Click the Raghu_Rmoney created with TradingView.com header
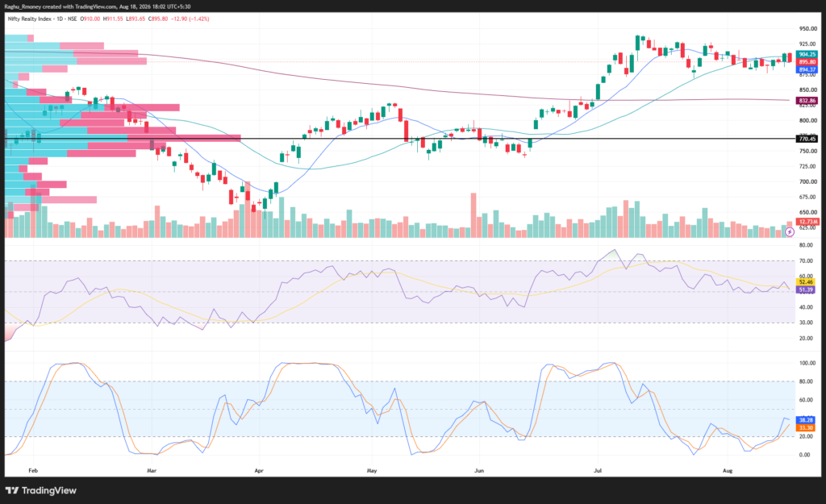The height and width of the screenshot is (504, 826). click(98, 6)
